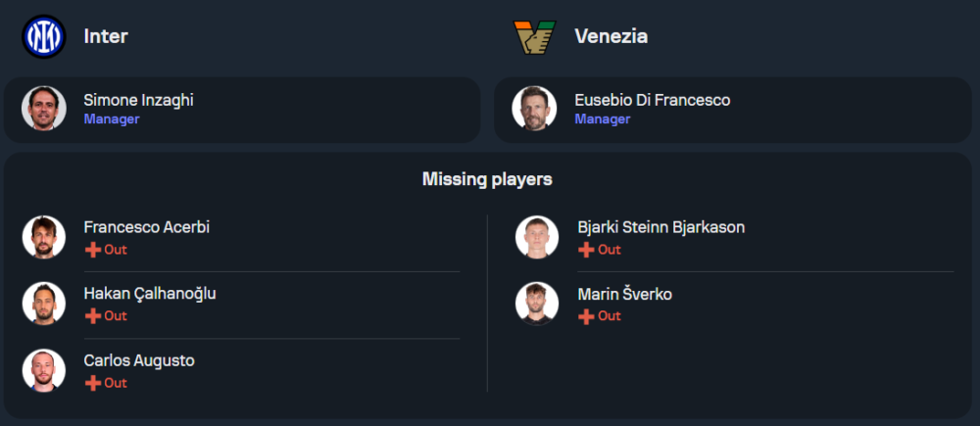The height and width of the screenshot is (426, 980).
Task: Click the Venezia club crest logo
Action: [x=534, y=36]
